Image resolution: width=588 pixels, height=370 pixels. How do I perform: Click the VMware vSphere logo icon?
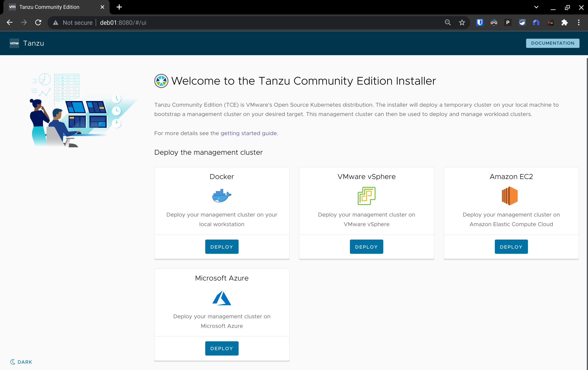[x=366, y=196]
